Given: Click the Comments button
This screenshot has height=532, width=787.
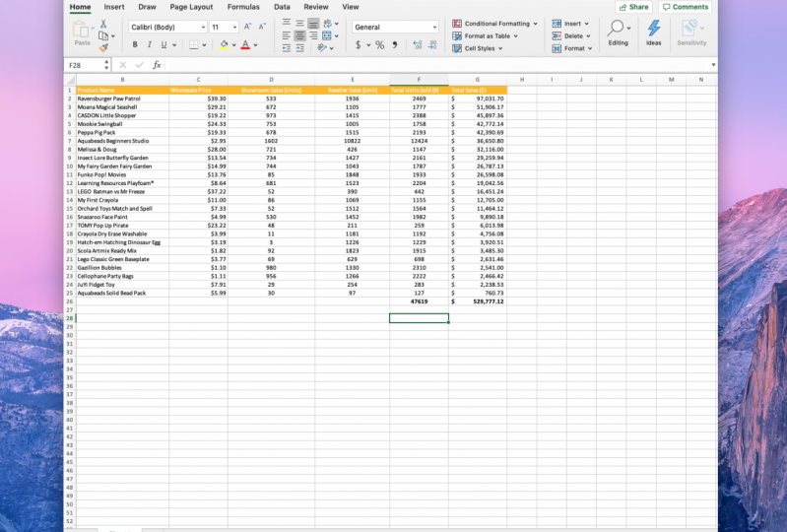Looking at the screenshot, I should 686,7.
